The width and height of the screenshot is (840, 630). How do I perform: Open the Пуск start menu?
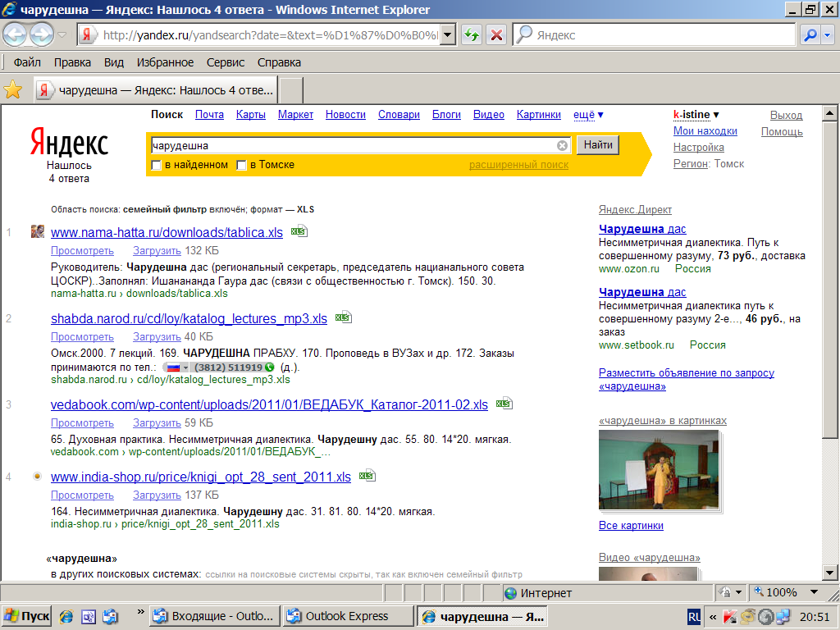pos(27,617)
